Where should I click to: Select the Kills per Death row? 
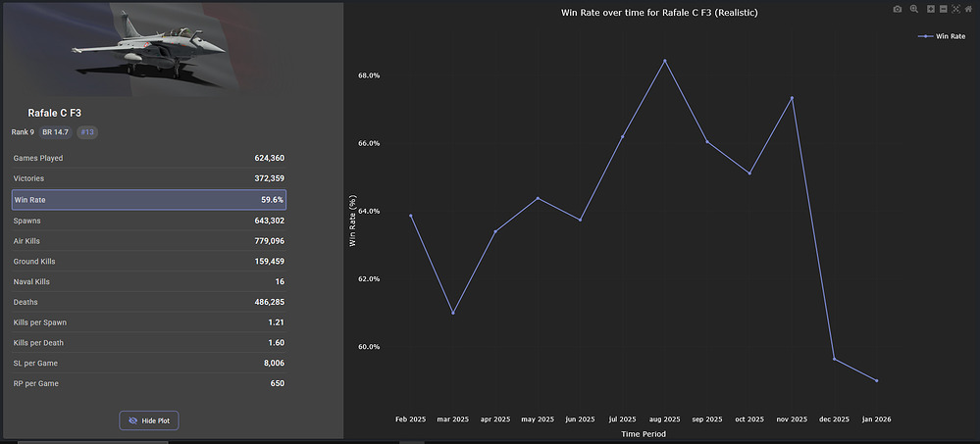pos(148,343)
